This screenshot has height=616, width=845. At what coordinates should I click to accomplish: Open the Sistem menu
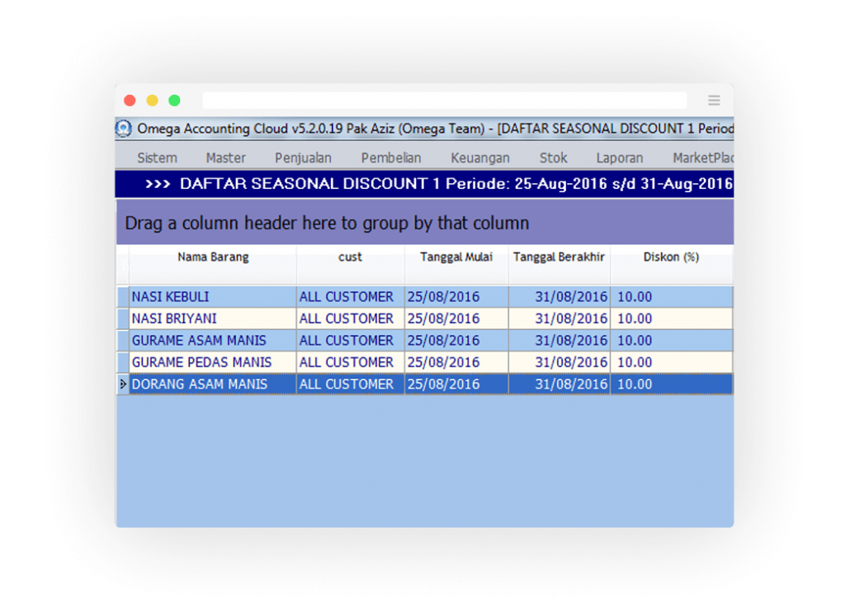pyautogui.click(x=157, y=158)
